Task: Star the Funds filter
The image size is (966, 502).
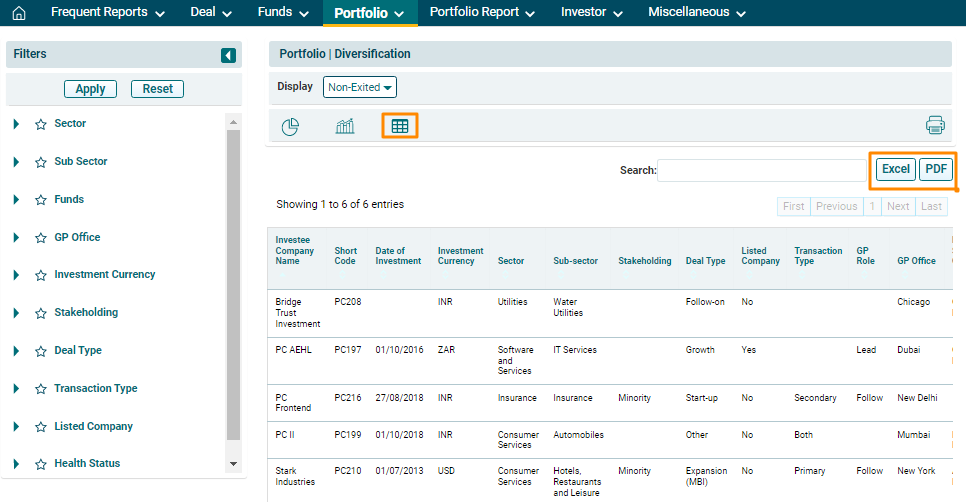Action: [41, 200]
